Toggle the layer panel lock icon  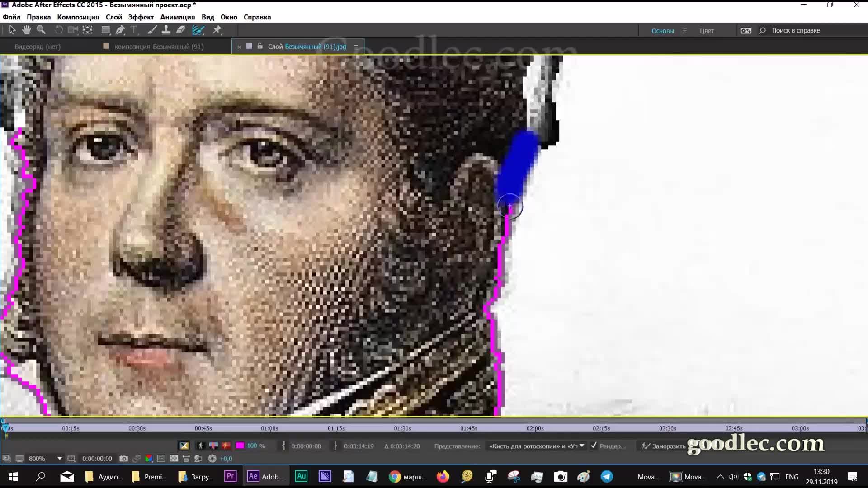260,46
